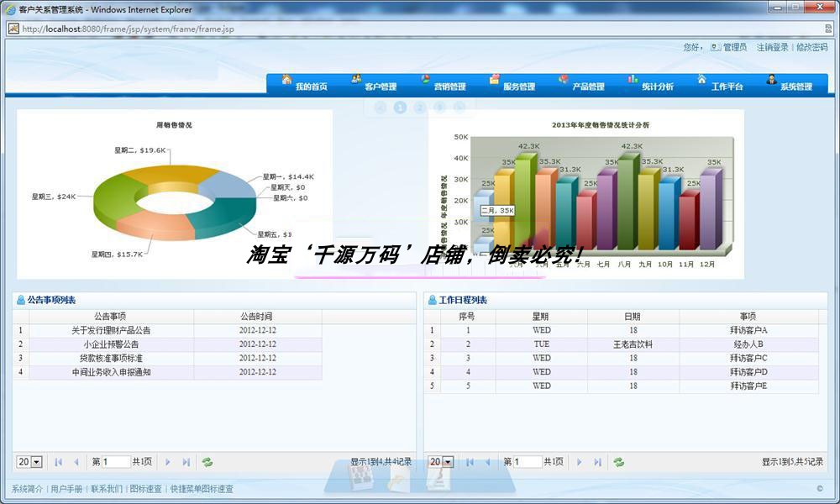Open the 用户手册 footer link
This screenshot has width=840, height=504.
66,489
